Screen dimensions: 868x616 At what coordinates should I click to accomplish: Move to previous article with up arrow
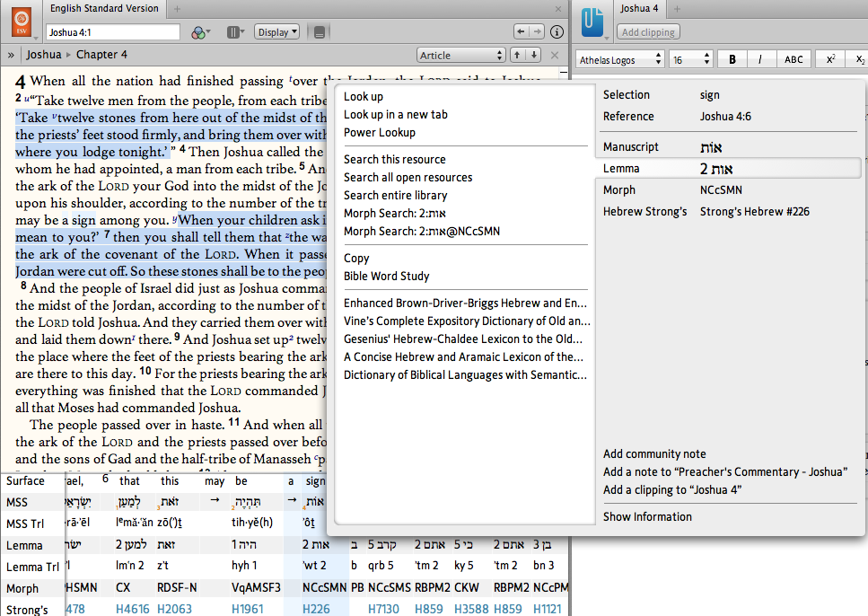tap(516, 55)
